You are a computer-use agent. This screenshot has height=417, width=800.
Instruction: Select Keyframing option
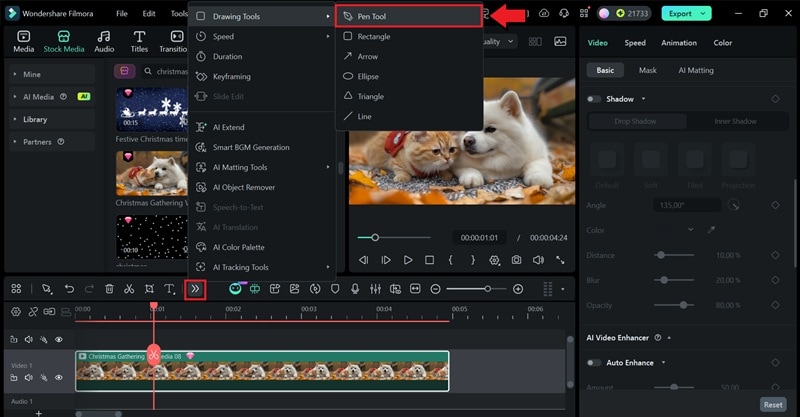click(262, 76)
